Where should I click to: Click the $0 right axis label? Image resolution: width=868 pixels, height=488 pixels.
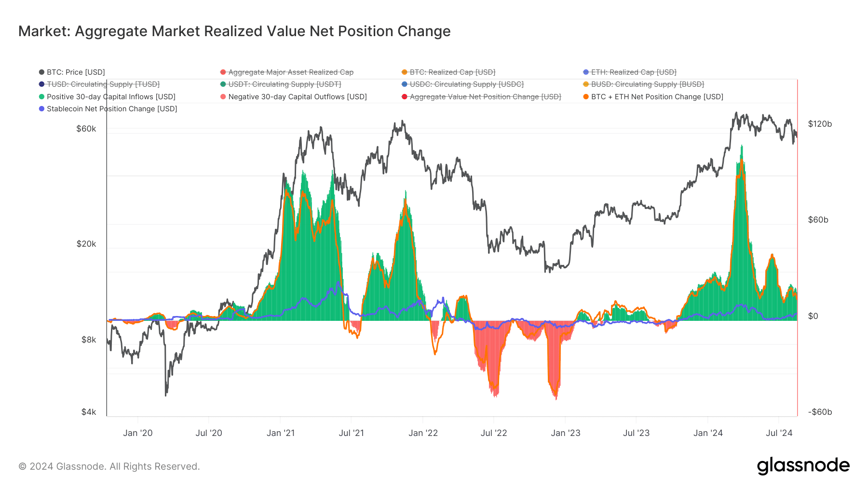tap(813, 316)
